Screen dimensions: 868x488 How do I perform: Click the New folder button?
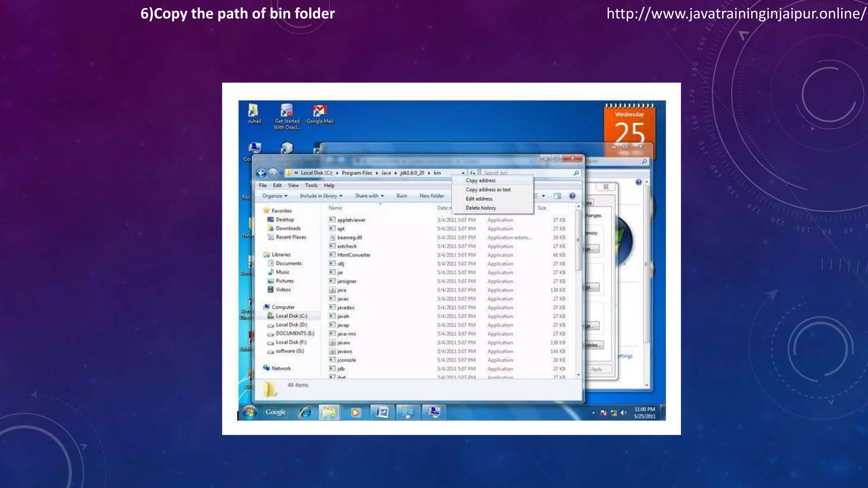click(431, 196)
